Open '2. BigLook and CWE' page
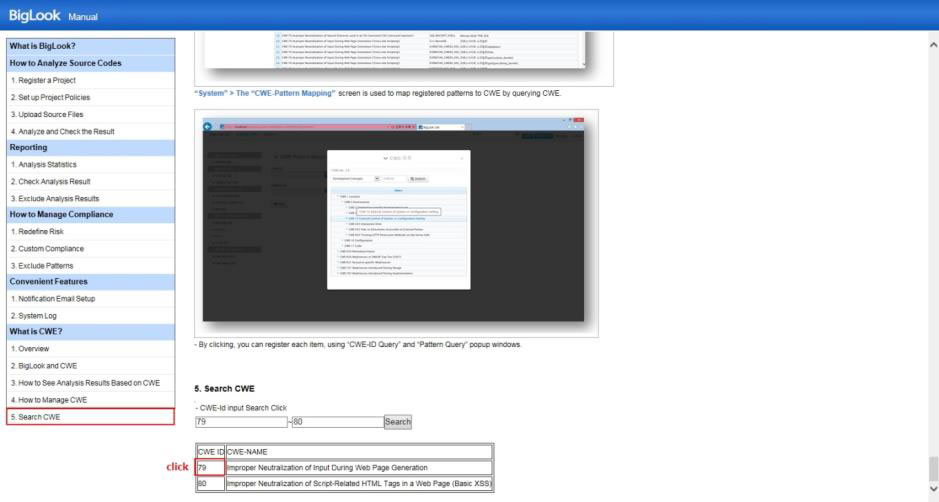The image size is (939, 502). (90, 365)
